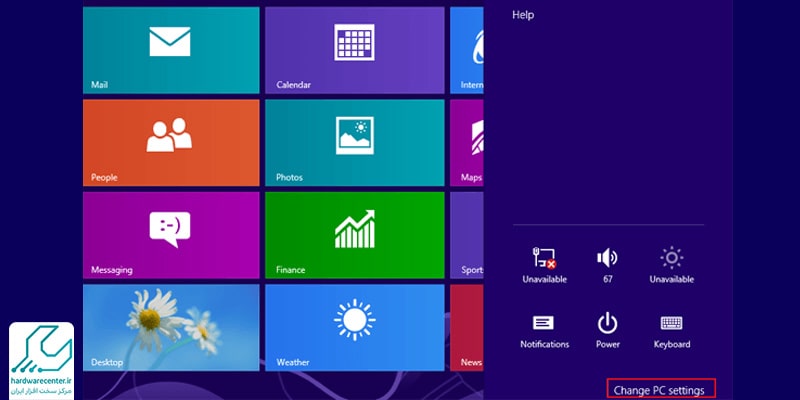
Task: Open the Photos tile
Action: pos(355,143)
